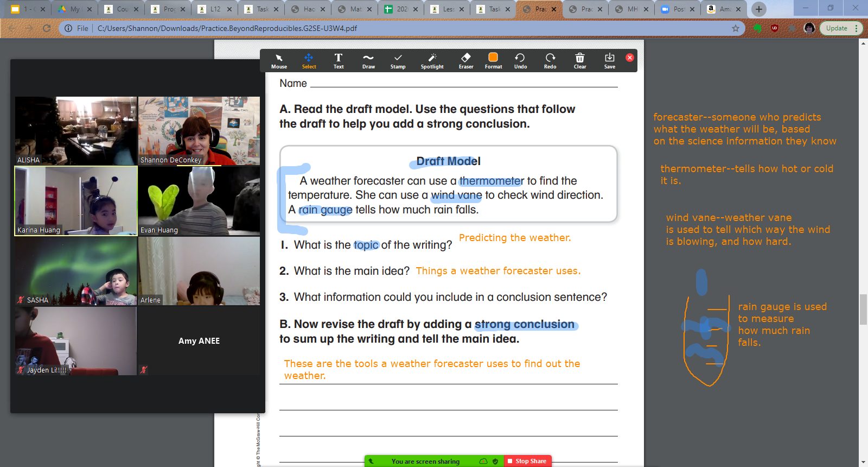Go back in the browser

tap(12, 28)
